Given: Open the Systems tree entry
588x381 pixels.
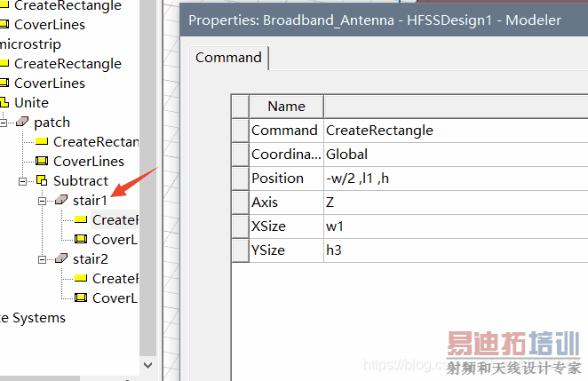Looking at the screenshot, I should (x=33, y=318).
